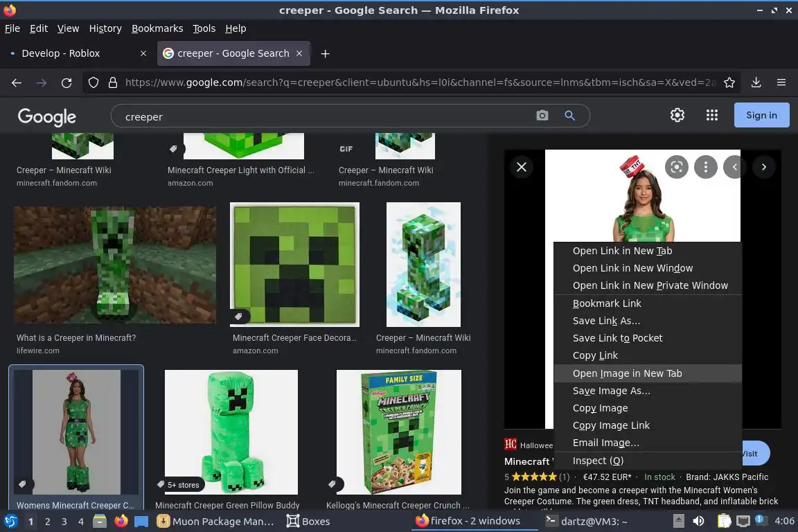Open Womens Minecraft Creeper costume thumbnail
Viewport: 798px width, 532px height.
[76, 432]
